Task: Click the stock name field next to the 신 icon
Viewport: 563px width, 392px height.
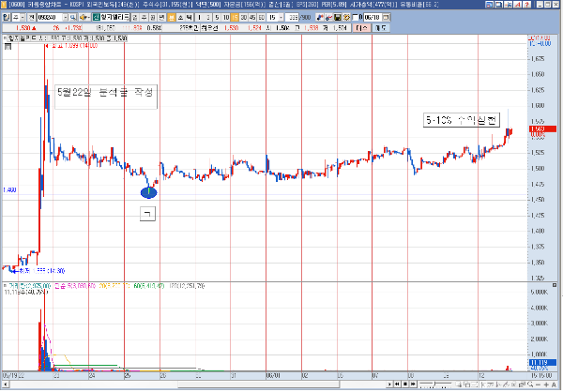Action: click(x=114, y=17)
